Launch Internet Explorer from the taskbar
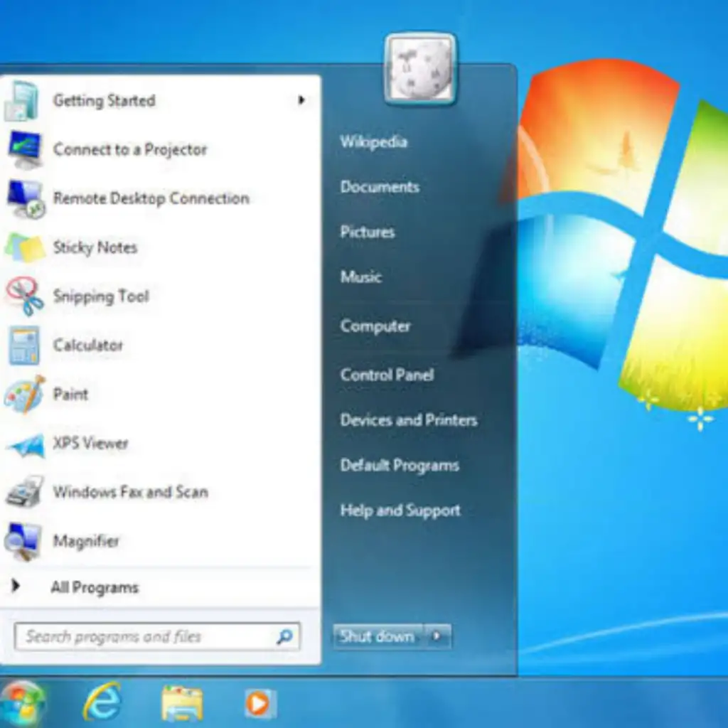The height and width of the screenshot is (728, 728). tap(102, 703)
